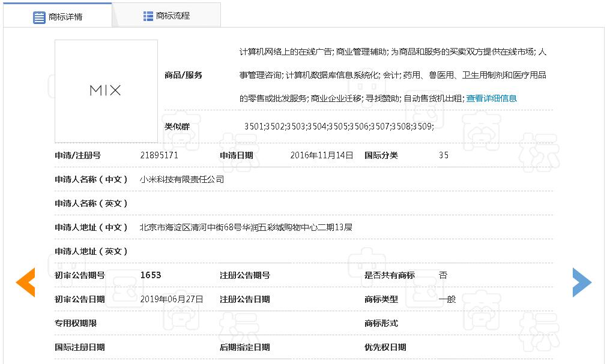Click the announcement date 2019年06月27日
This screenshot has height=364, width=610.
click(x=171, y=299)
